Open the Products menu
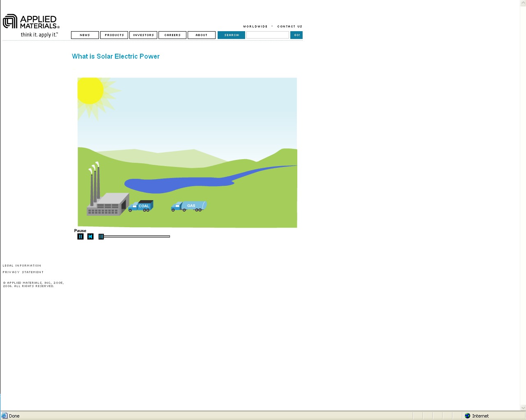Screen dimensions: 526x420 click(114, 35)
